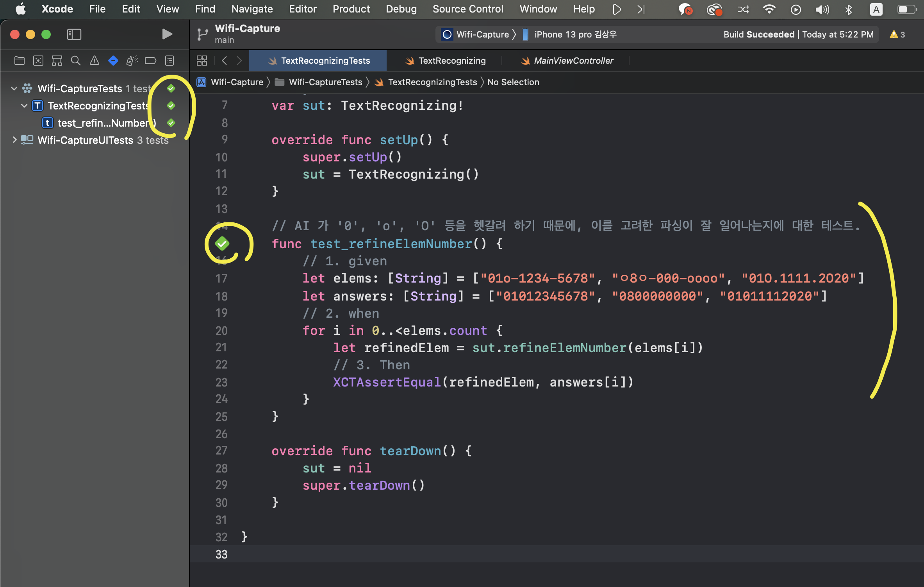Click the Wifi-CaptureTests passed status diamond
This screenshot has width=924, height=587.
point(171,88)
